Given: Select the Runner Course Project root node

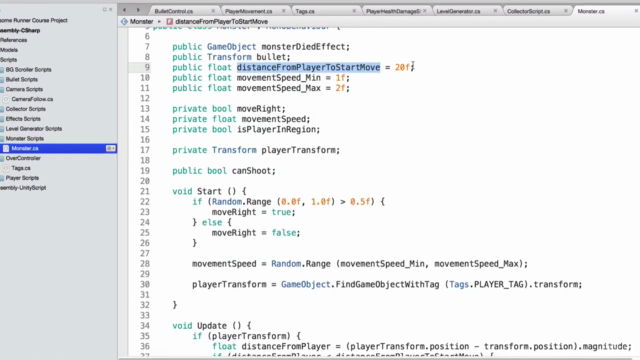Looking at the screenshot, I should [34, 20].
